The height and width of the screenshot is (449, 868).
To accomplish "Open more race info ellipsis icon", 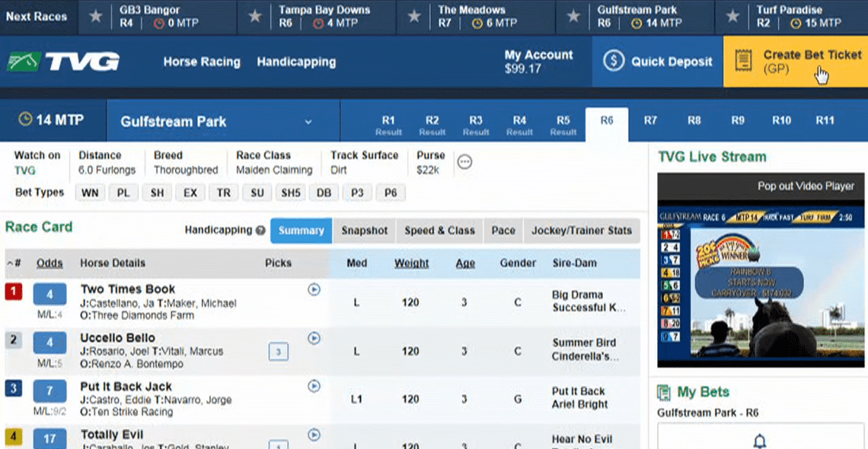I will (x=465, y=162).
